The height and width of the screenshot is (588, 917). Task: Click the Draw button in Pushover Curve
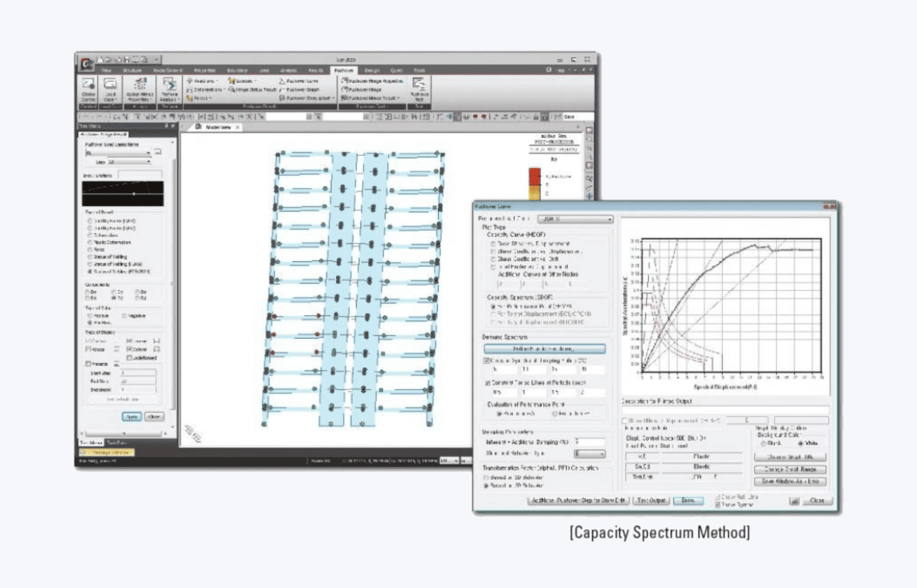coord(688,501)
